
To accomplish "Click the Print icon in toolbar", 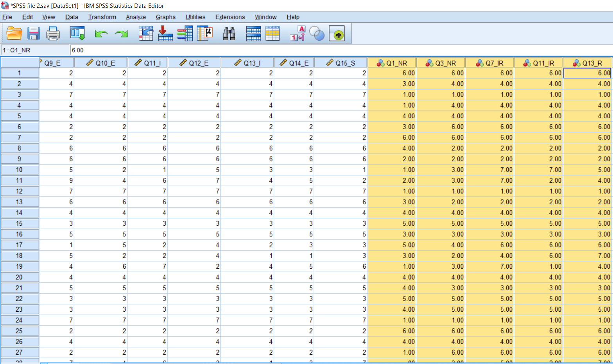I will [x=53, y=34].
